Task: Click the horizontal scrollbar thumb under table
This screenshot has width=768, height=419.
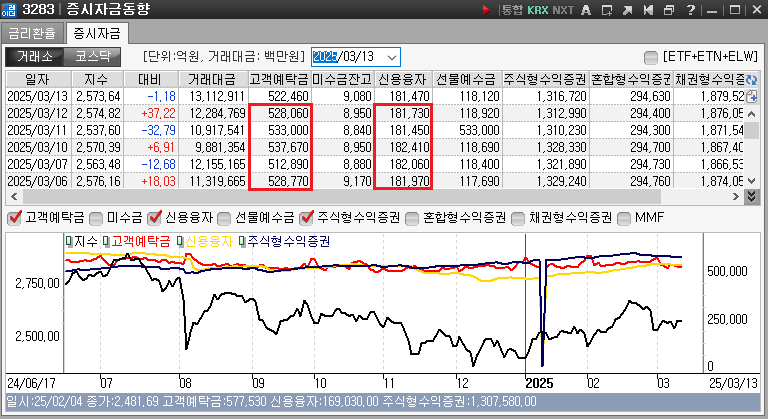Action: [x=342, y=197]
